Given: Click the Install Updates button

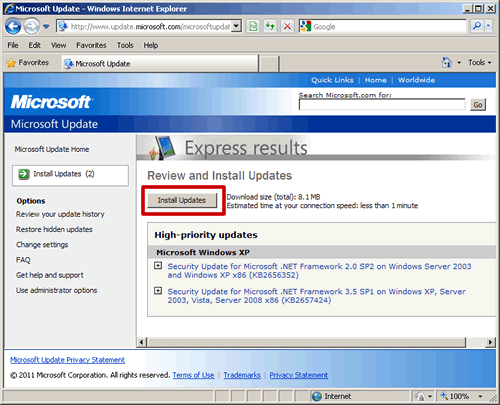Looking at the screenshot, I should [182, 200].
